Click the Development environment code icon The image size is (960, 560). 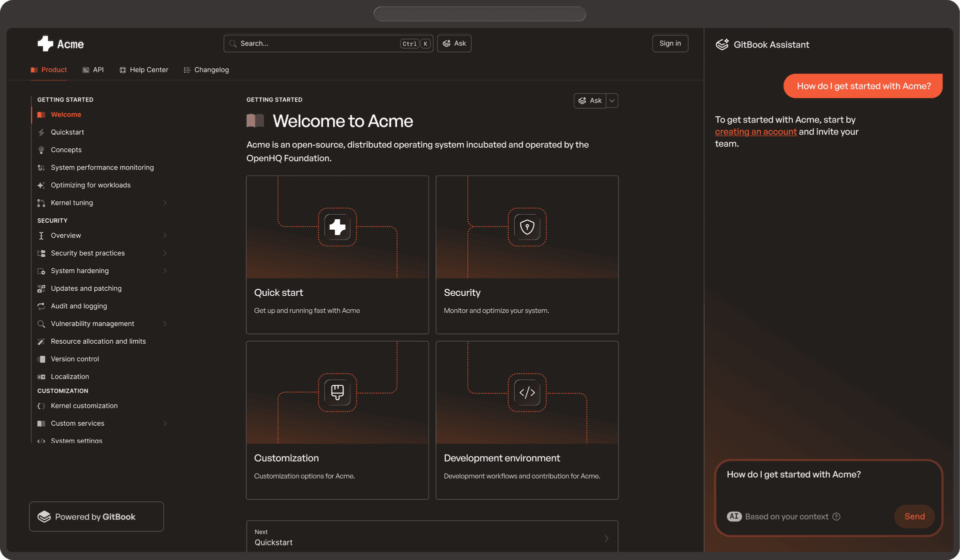coord(527,393)
